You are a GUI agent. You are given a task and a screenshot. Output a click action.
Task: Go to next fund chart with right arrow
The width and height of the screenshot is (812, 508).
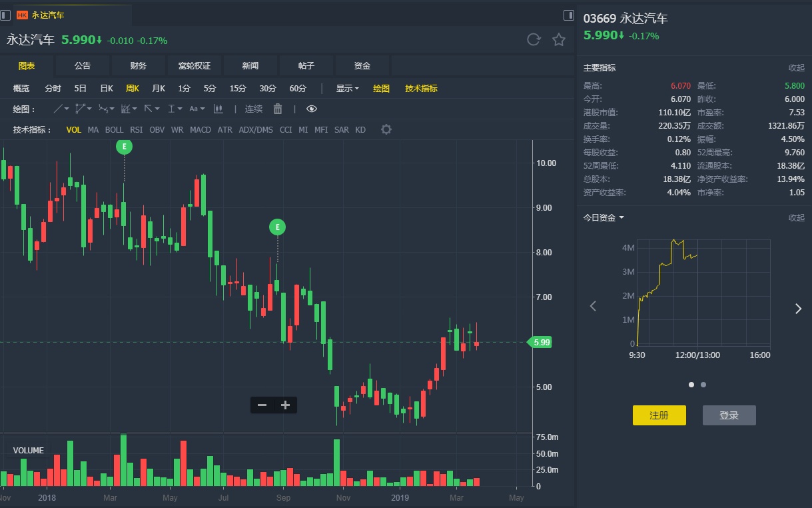pos(798,308)
